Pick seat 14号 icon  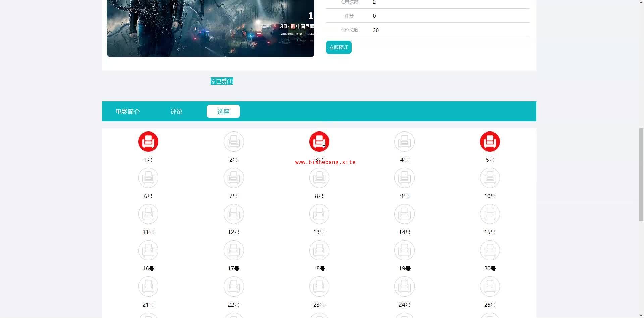click(x=405, y=214)
